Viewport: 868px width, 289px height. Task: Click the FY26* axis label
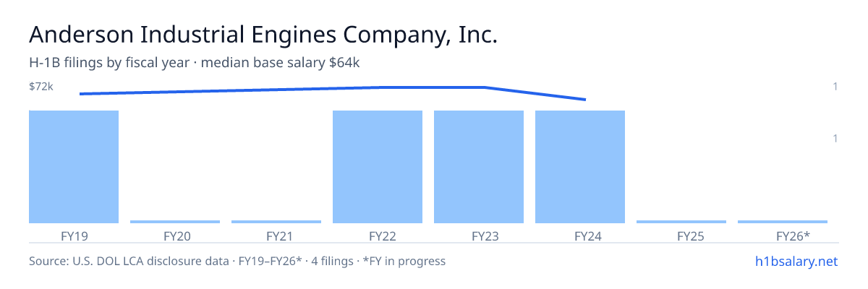(793, 236)
